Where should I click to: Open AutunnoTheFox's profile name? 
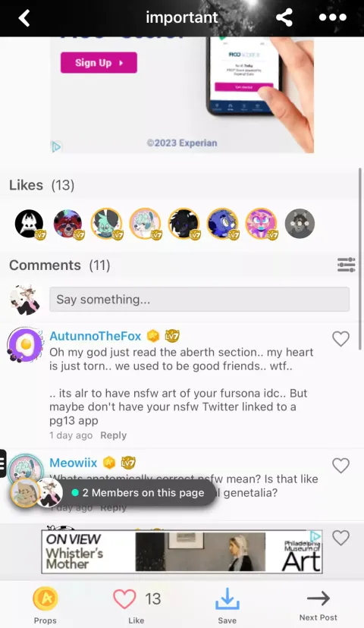pyautogui.click(x=96, y=336)
